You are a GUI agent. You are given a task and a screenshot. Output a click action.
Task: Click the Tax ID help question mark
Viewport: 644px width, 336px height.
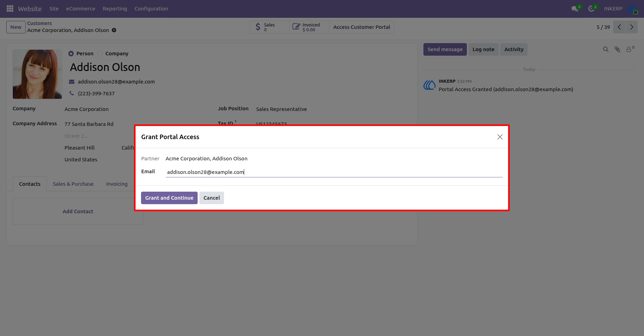[236, 121]
